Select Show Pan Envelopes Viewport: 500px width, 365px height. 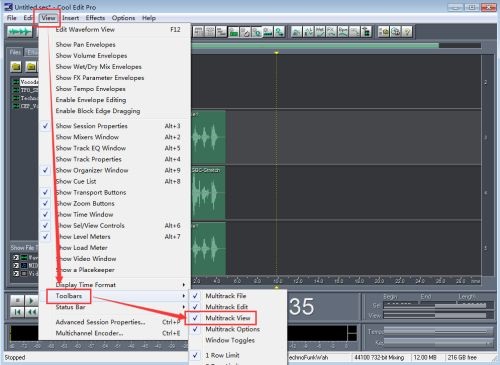(x=115, y=44)
